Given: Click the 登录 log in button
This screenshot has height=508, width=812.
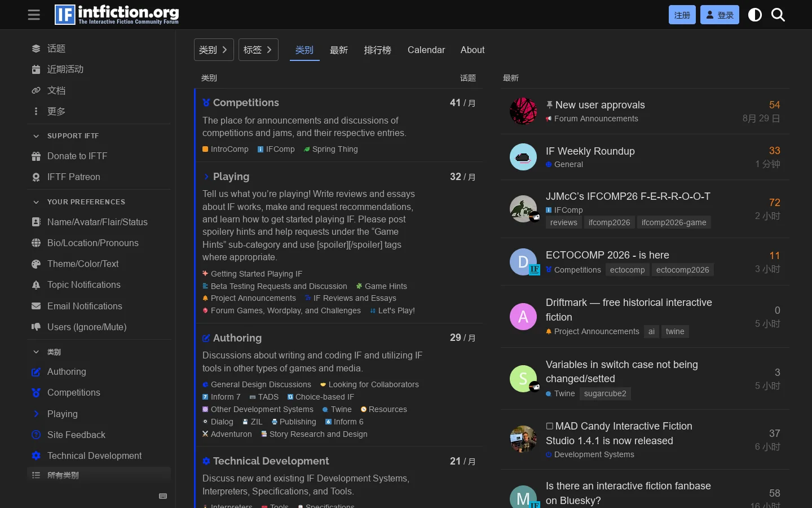Looking at the screenshot, I should [x=720, y=15].
